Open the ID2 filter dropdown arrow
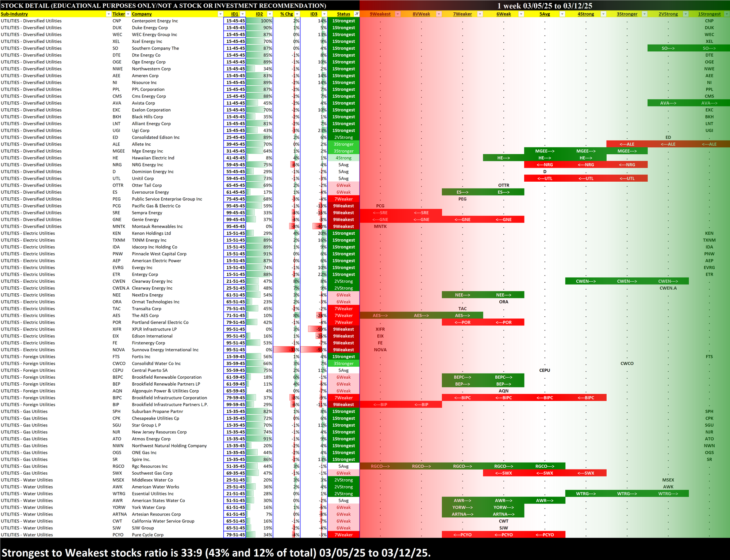Screen dimensions: 730x560 coord(270,14)
